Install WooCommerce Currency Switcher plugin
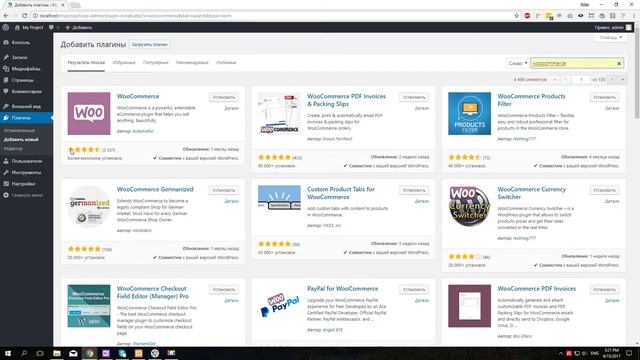Screen dimensions: 640x360 (604, 190)
